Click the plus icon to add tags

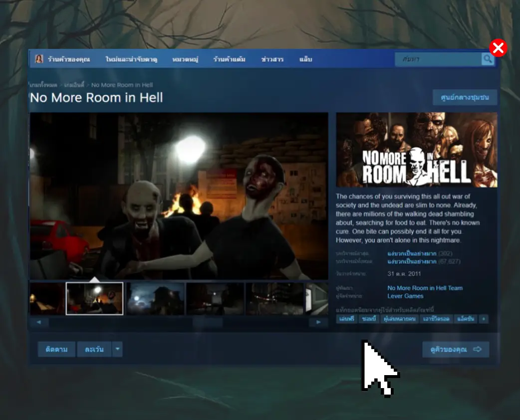[483, 319]
